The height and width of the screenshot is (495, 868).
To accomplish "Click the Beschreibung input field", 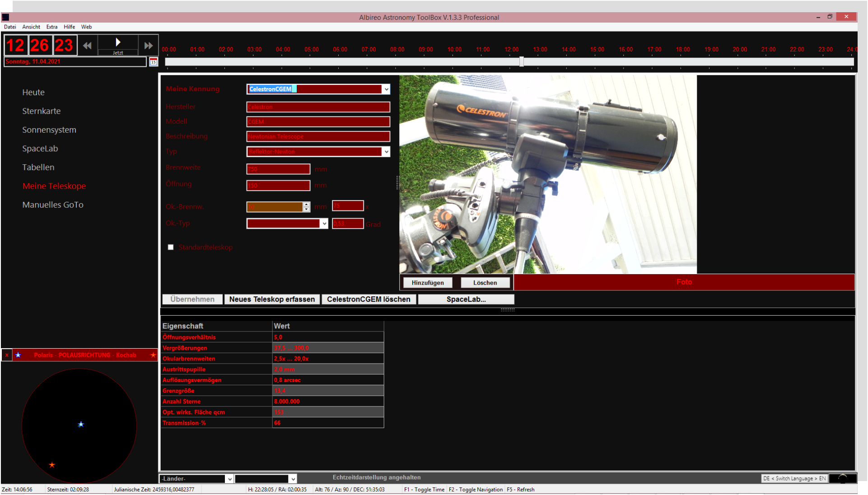I will pyautogui.click(x=318, y=136).
